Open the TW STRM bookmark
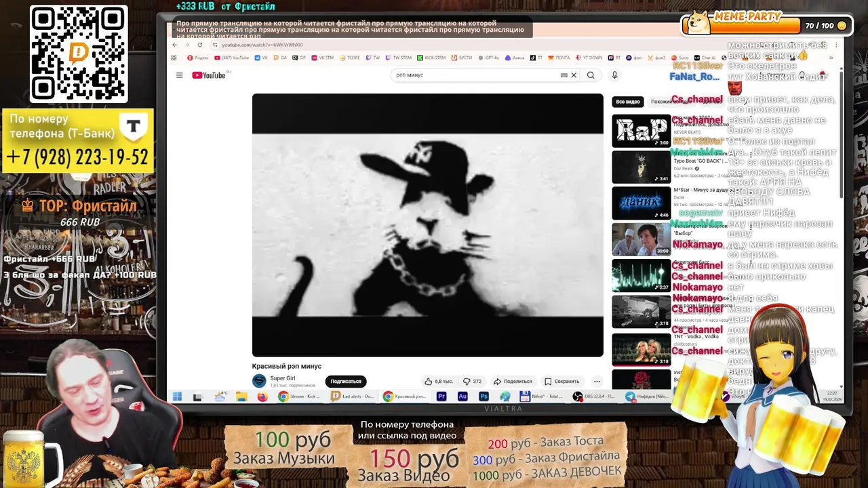This screenshot has width=868, height=488. (x=398, y=58)
